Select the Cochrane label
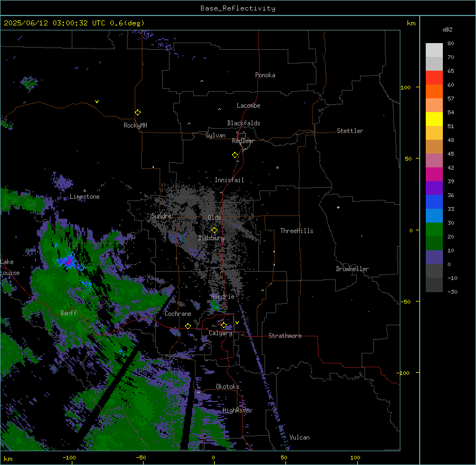 click(178, 314)
